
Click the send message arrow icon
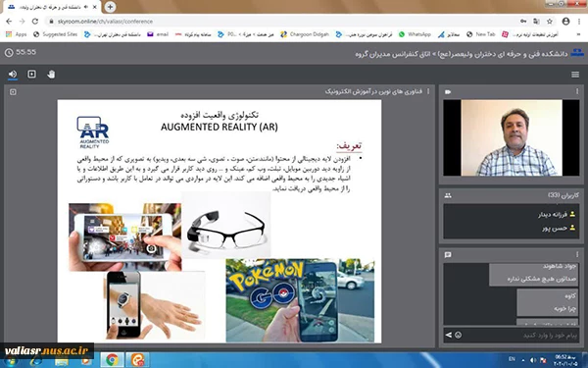[x=449, y=335]
